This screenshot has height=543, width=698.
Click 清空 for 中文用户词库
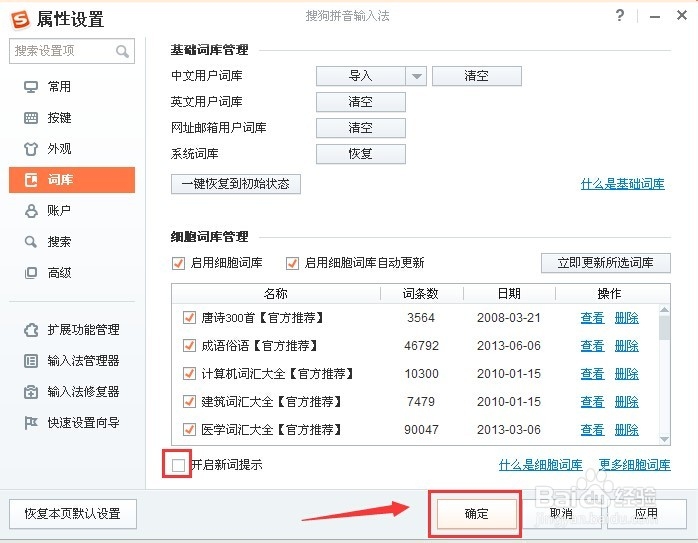click(x=477, y=76)
